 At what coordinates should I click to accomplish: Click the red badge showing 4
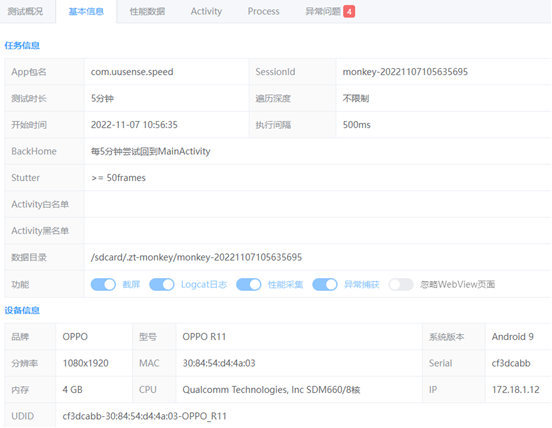[349, 12]
